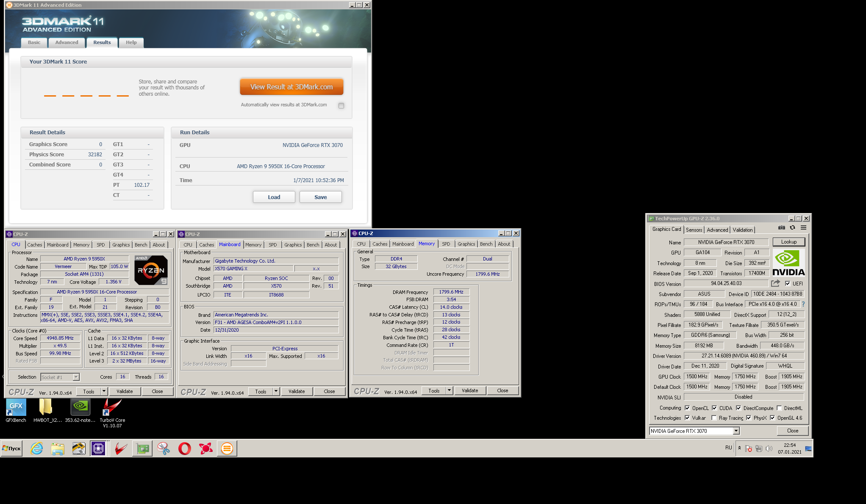
Task: Open SPD tab in CPU-Z Memory window
Action: [x=446, y=244]
